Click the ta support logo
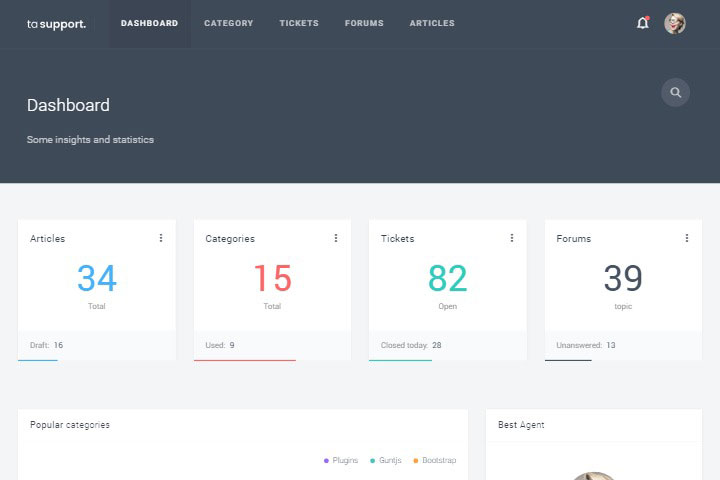Screen dimensions: 720x480 point(56,24)
